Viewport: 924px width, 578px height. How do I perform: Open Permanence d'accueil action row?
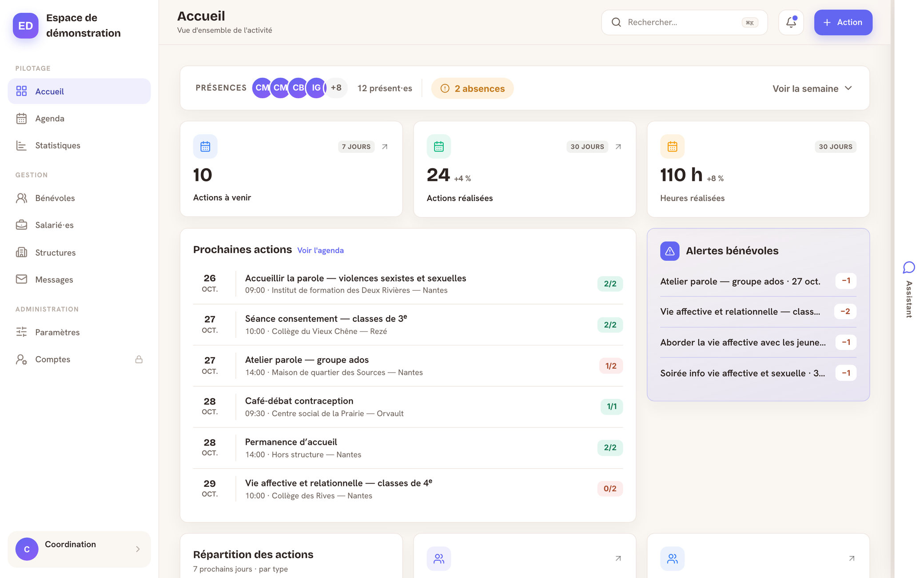click(x=408, y=448)
